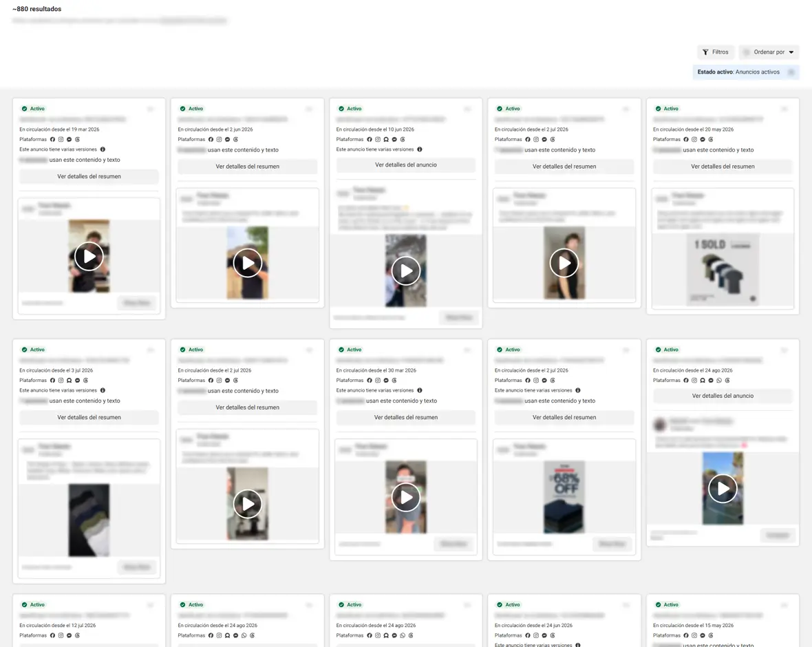Click the Instagram icon in the 2 jun 2026 card
The width and height of the screenshot is (812, 647).
click(219, 139)
